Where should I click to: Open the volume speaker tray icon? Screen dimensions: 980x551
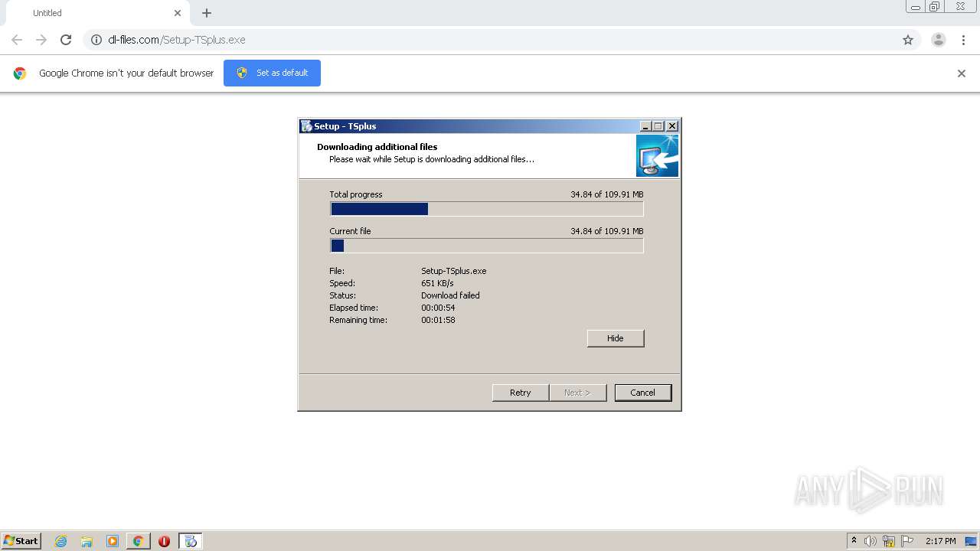pos(871,541)
